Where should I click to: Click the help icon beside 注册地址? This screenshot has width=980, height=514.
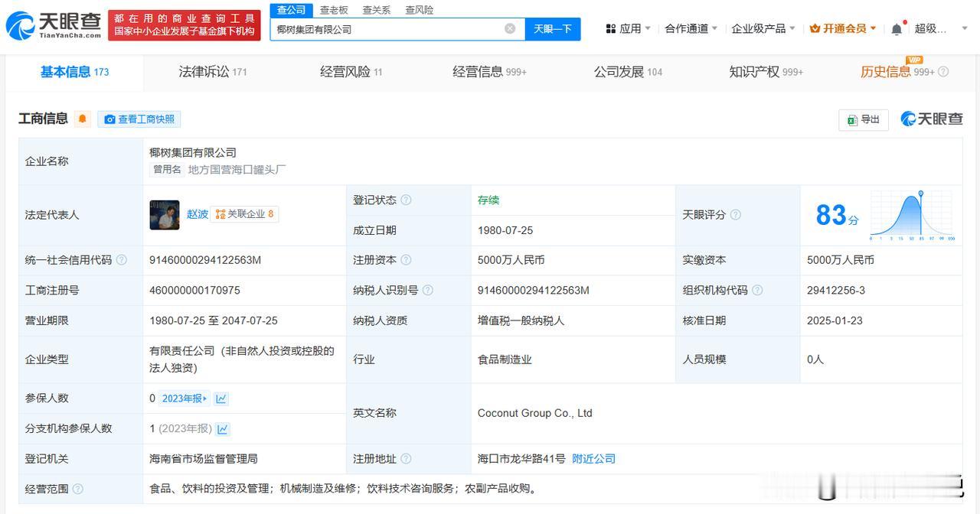(x=406, y=459)
